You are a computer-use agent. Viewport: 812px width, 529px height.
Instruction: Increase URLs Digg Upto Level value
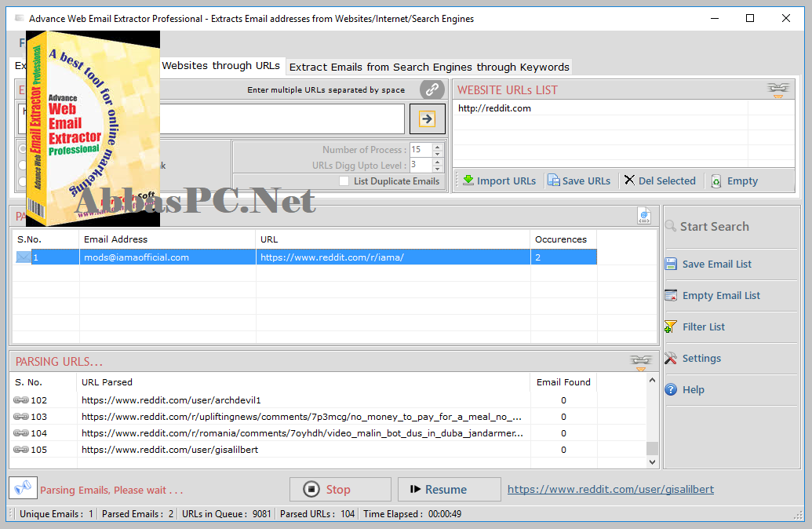click(x=438, y=162)
